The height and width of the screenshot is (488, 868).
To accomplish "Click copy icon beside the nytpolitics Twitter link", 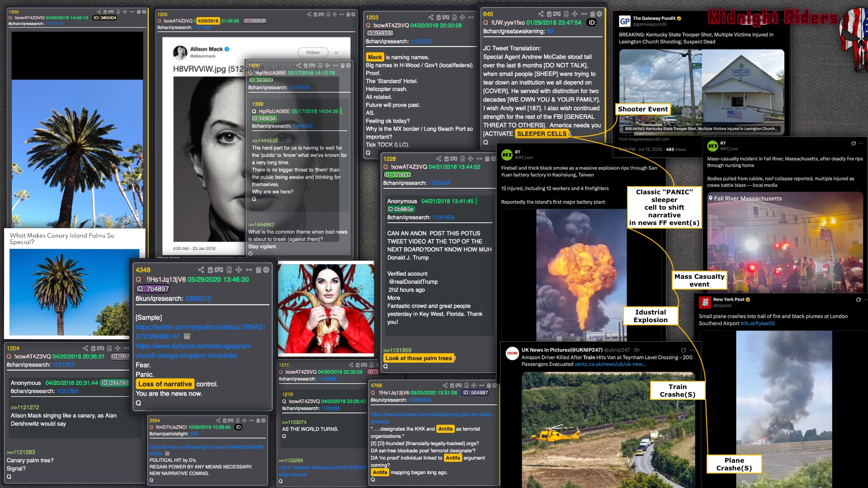I will [187, 337].
